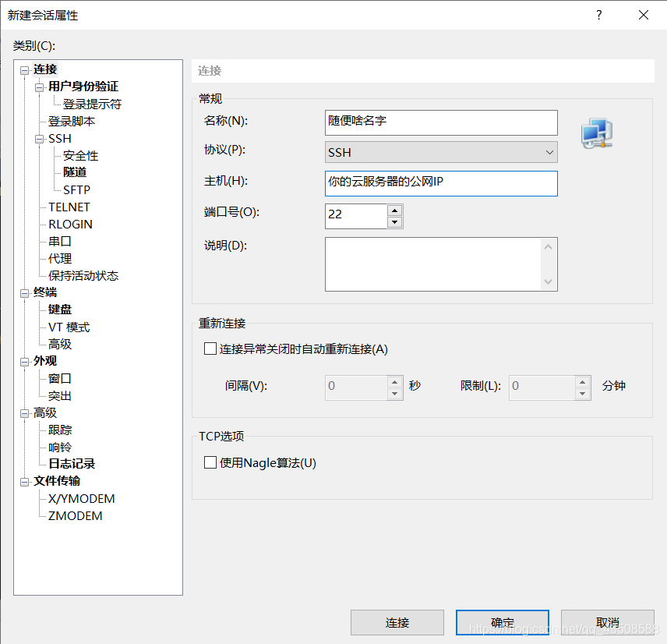Screen dimensions: 667x644
Task: Click the 限制 spinner up arrow
Action: (x=582, y=382)
